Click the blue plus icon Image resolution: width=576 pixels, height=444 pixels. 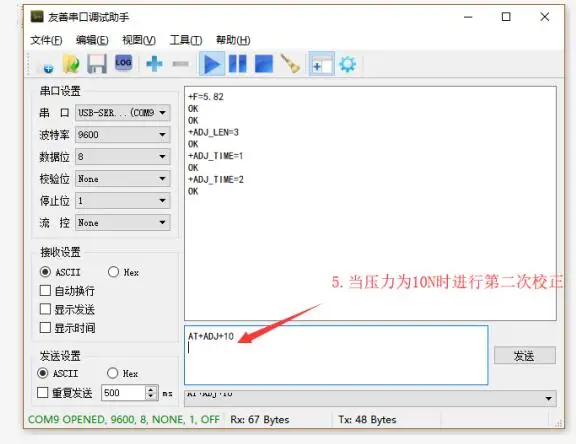coord(154,64)
